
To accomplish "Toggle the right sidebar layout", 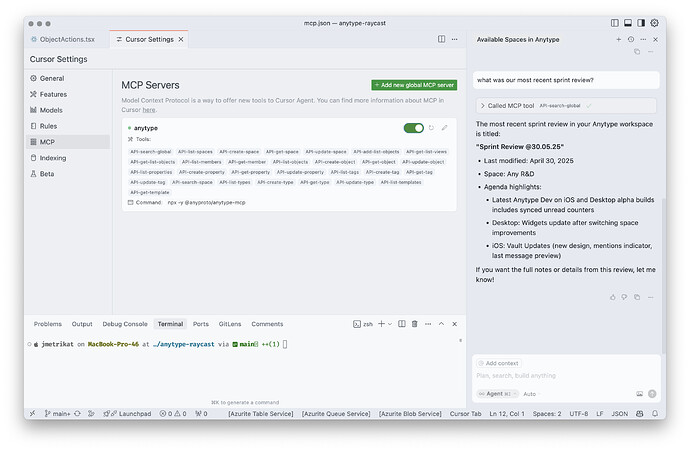I will 641,23.
